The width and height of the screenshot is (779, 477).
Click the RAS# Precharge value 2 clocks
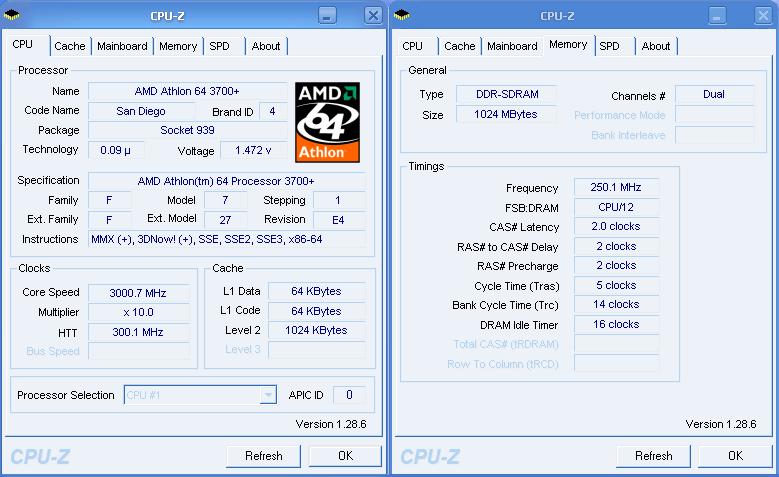click(616, 266)
